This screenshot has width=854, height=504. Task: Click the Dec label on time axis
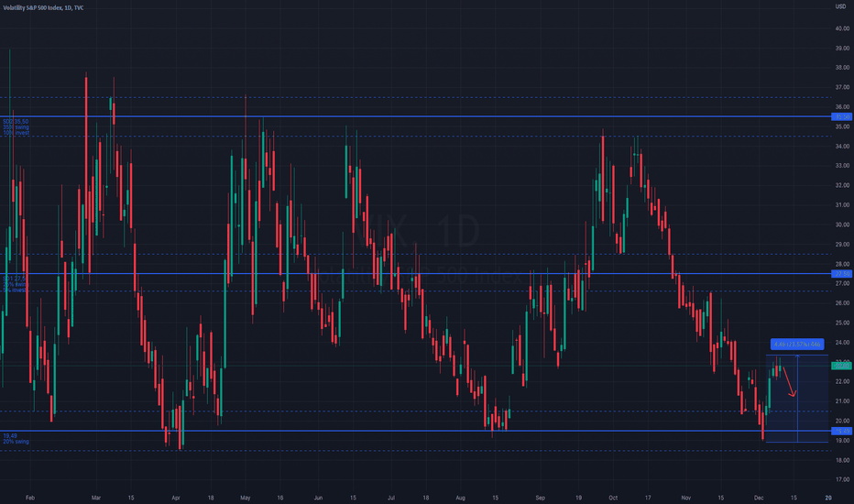coord(759,498)
